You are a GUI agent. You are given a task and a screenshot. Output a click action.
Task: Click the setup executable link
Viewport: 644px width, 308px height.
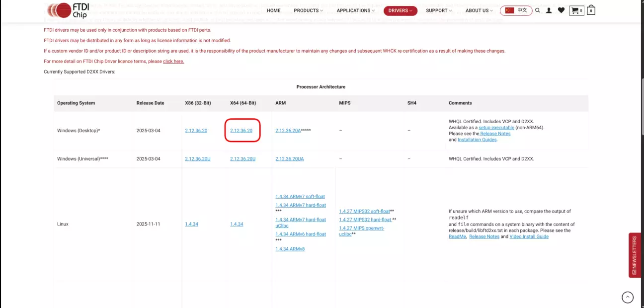[x=496, y=128]
